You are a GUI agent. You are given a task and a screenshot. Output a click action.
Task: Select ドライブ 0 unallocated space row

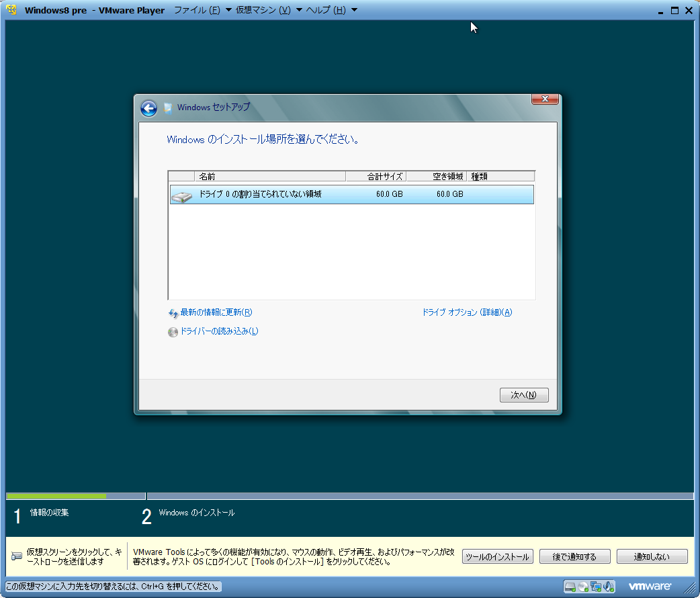[352, 194]
